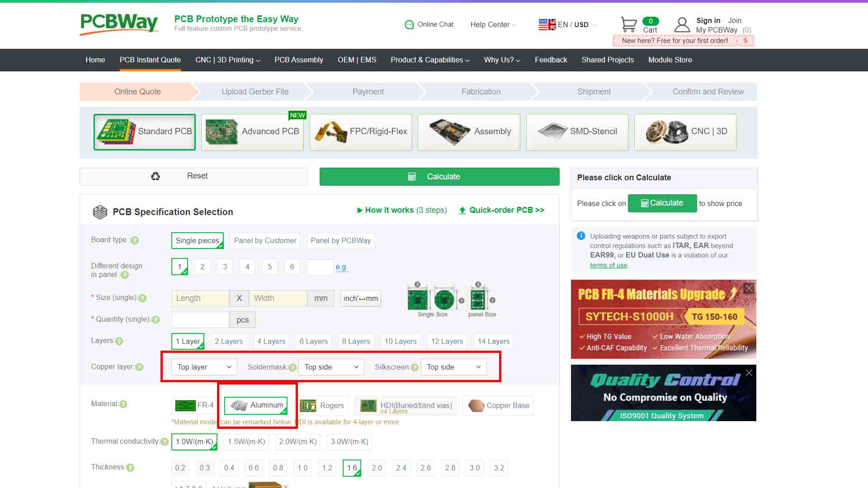Viewport: 868px width, 488px height.
Task: Click the Layers help question icon
Action: coord(119,341)
